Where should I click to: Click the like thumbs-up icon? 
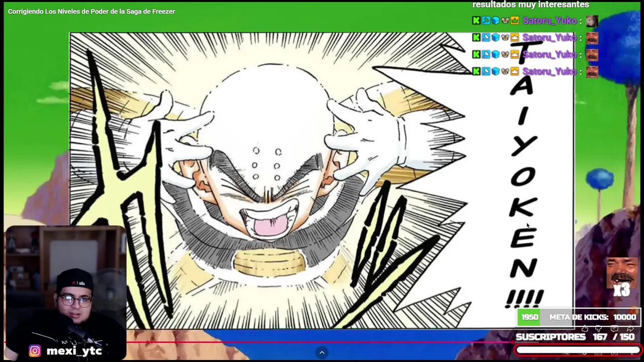[585, 329]
